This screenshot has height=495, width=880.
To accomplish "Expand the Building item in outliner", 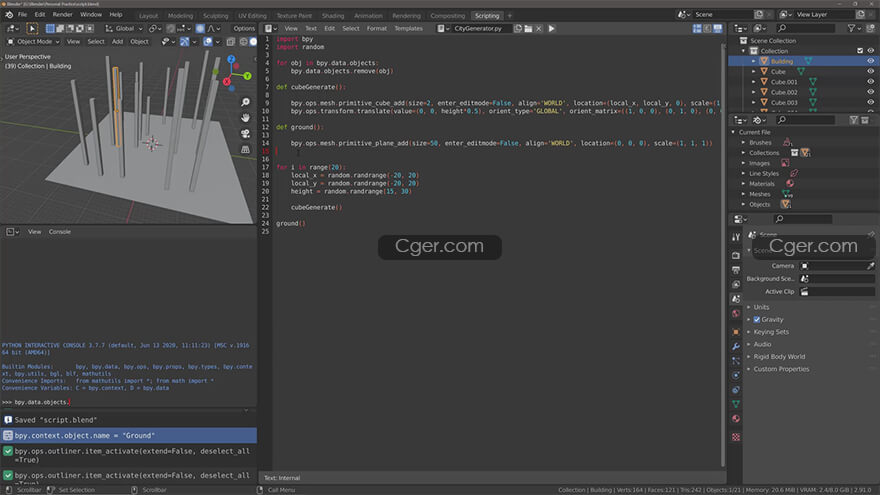I will point(754,61).
